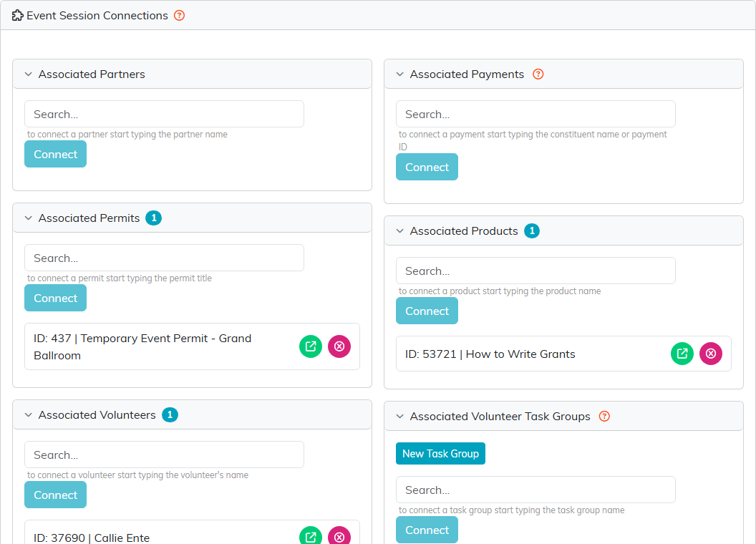Focus the partner search field

point(164,115)
